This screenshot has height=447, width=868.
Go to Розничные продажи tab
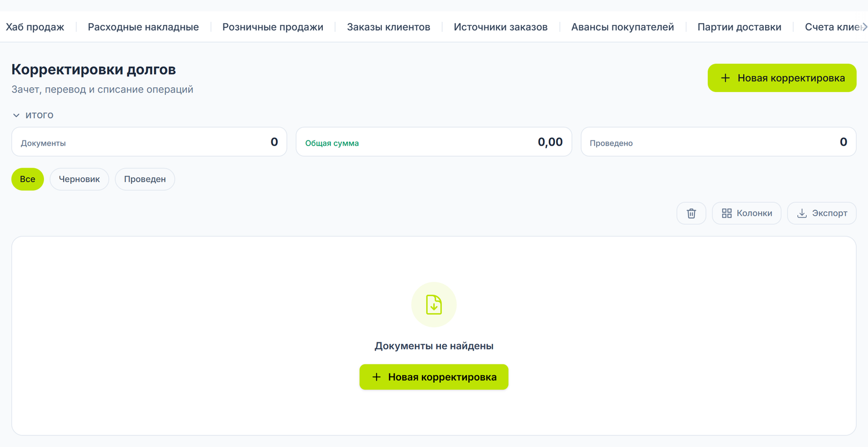pos(273,27)
